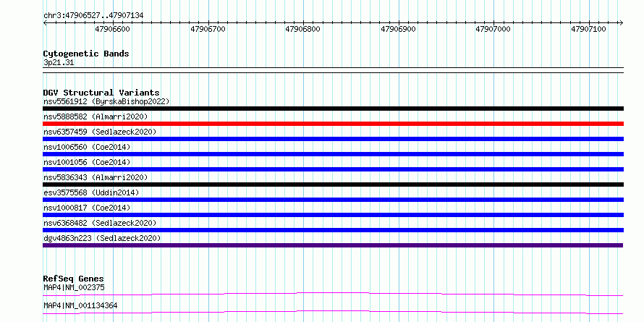The height and width of the screenshot is (322, 644).
Task: Click the 47907100 ruler position
Action: 588,29
